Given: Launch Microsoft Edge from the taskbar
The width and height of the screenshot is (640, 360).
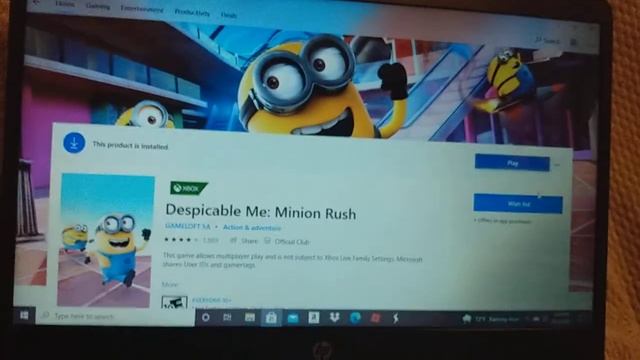Looking at the screenshot, I should click(356, 318).
